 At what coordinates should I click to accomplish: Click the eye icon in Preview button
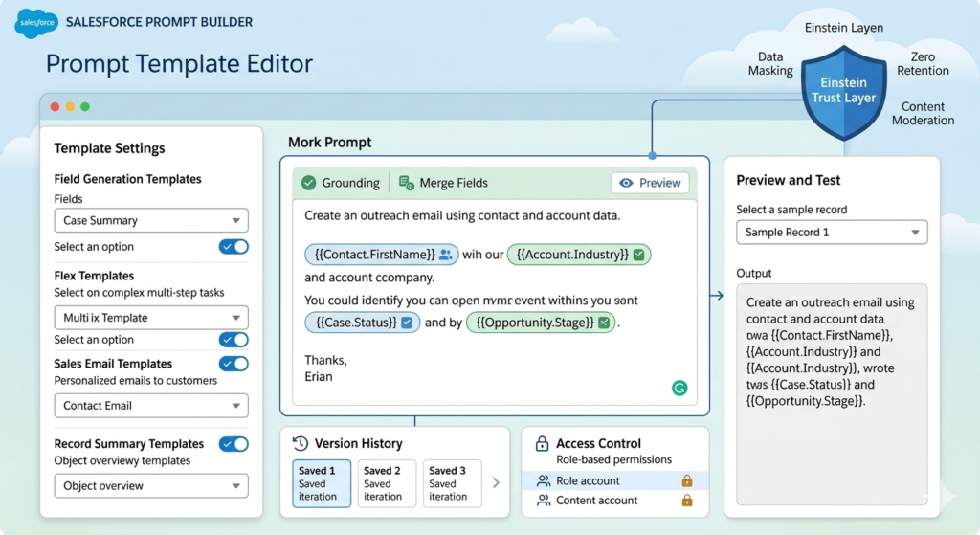click(x=626, y=183)
